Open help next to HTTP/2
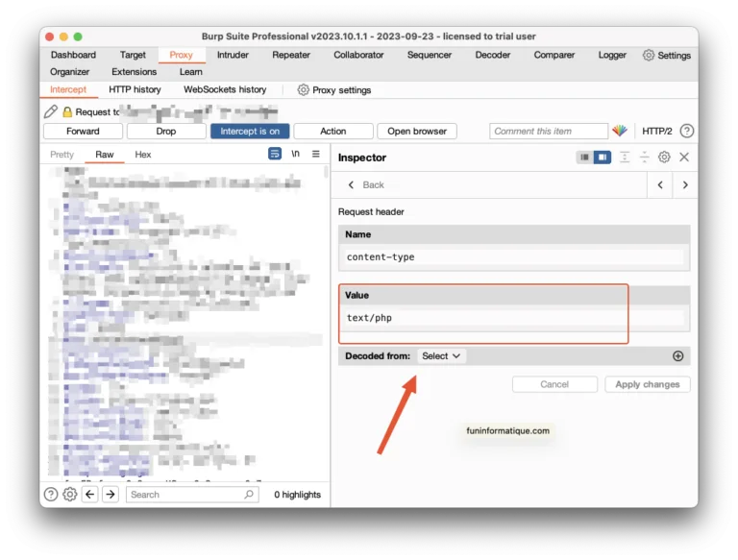The height and width of the screenshot is (560, 738). (x=687, y=131)
